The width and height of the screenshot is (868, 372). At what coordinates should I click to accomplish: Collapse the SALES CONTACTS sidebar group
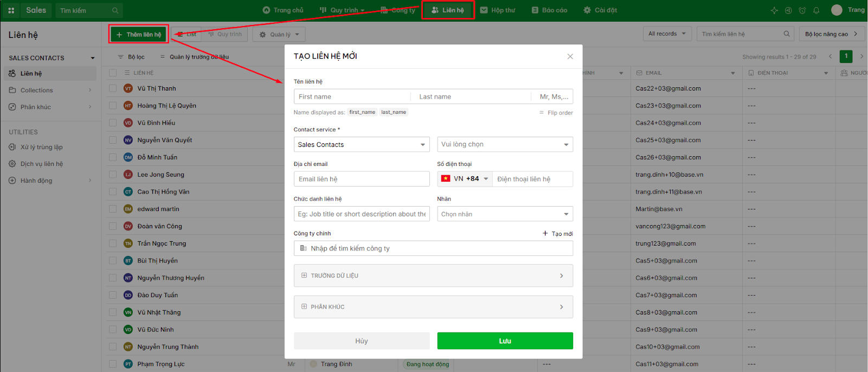coord(93,58)
